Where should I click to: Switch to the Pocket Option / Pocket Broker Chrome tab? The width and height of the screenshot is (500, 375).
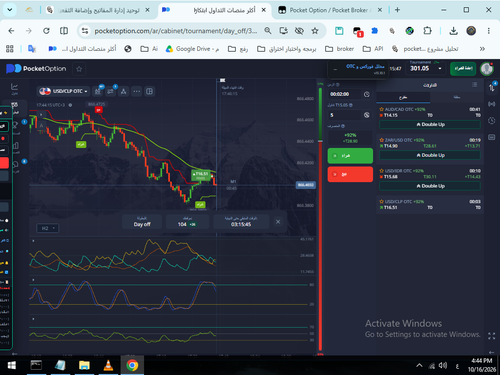331,10
